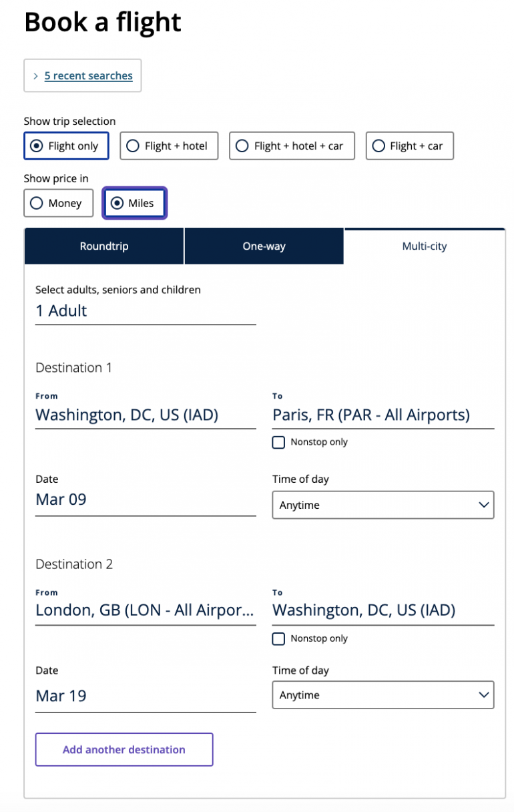Image resolution: width=514 pixels, height=812 pixels.
Task: Select the Flight only radio option
Action: point(65,146)
